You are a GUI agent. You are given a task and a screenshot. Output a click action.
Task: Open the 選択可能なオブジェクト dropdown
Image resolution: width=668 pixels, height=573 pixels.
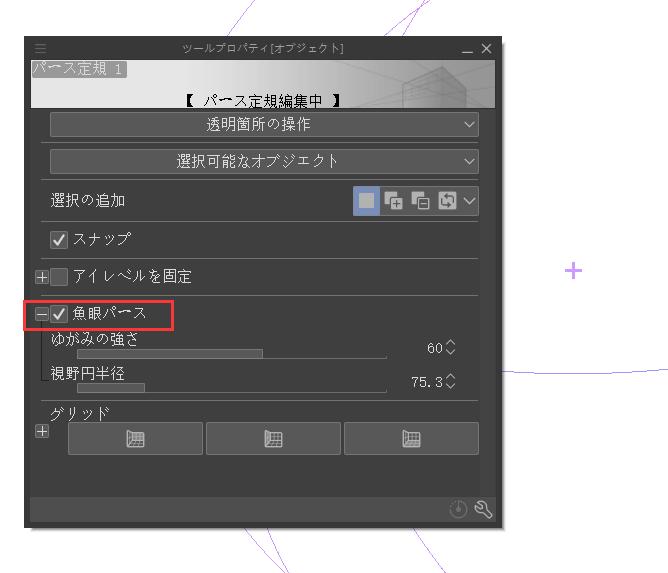(x=264, y=161)
